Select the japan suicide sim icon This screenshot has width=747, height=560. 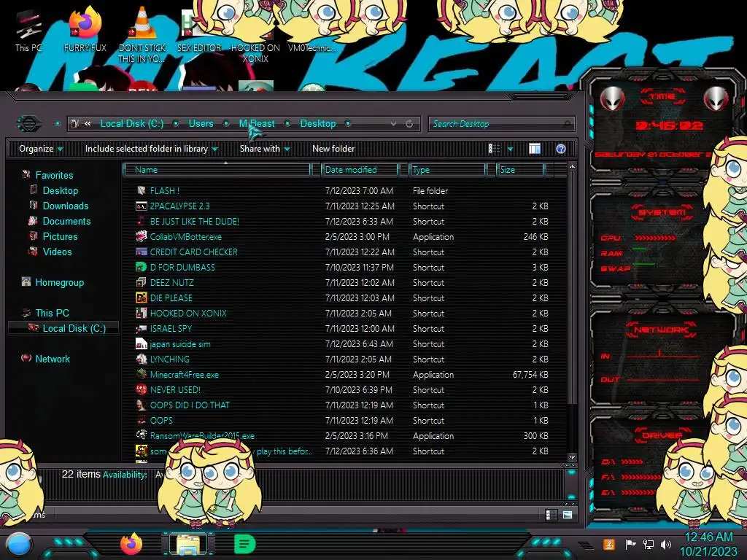pyautogui.click(x=141, y=343)
